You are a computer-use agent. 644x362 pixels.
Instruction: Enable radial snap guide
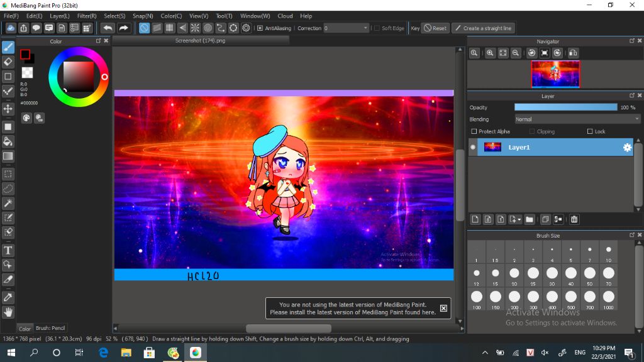coord(195,28)
